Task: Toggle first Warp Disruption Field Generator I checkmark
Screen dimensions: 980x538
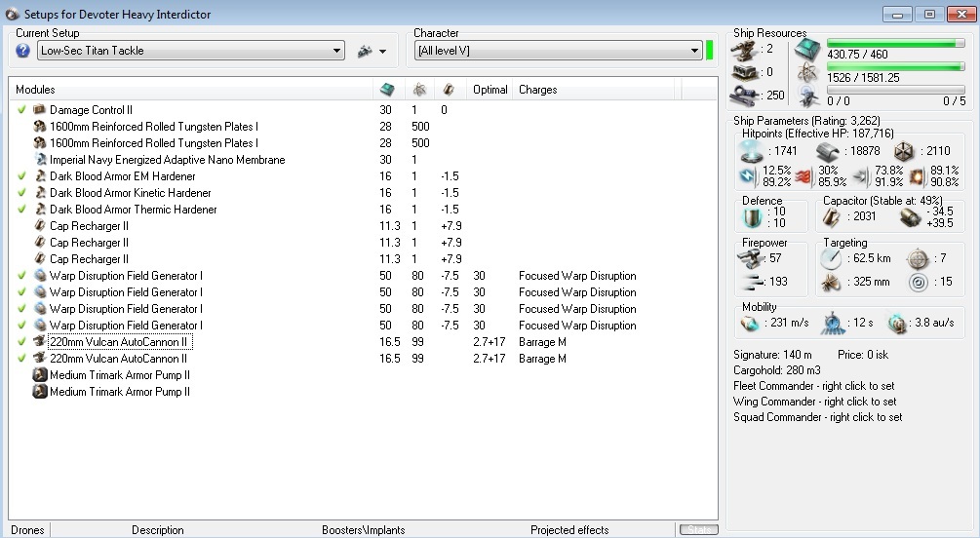Action: pyautogui.click(x=21, y=276)
